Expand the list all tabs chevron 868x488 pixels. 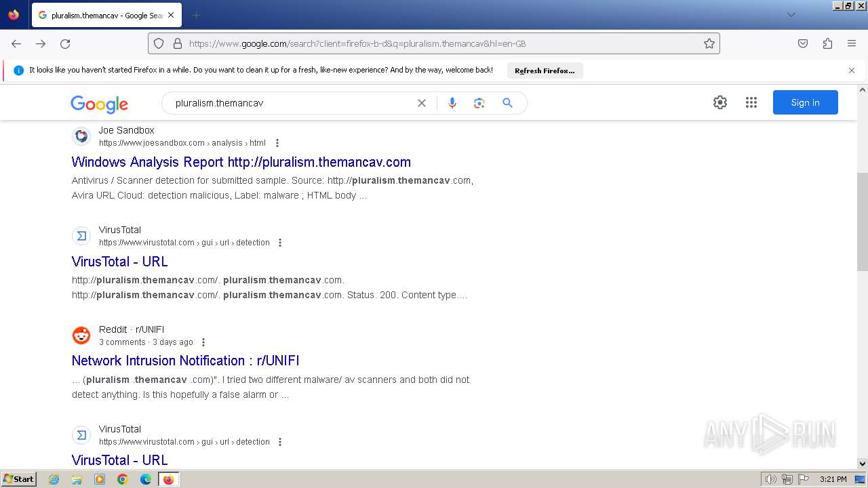791,15
